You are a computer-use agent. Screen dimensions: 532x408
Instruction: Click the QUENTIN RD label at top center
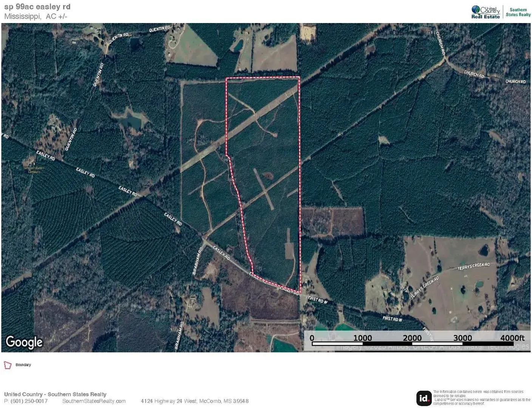(x=159, y=29)
